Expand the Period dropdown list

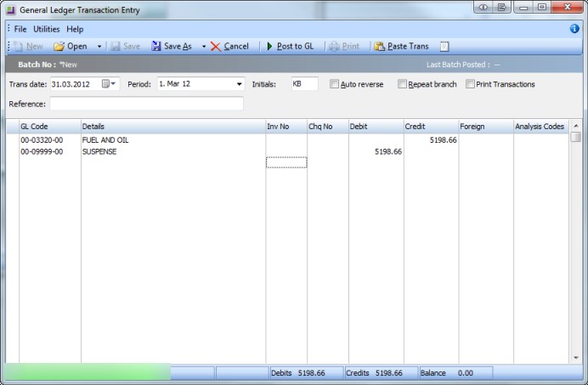[x=240, y=84]
